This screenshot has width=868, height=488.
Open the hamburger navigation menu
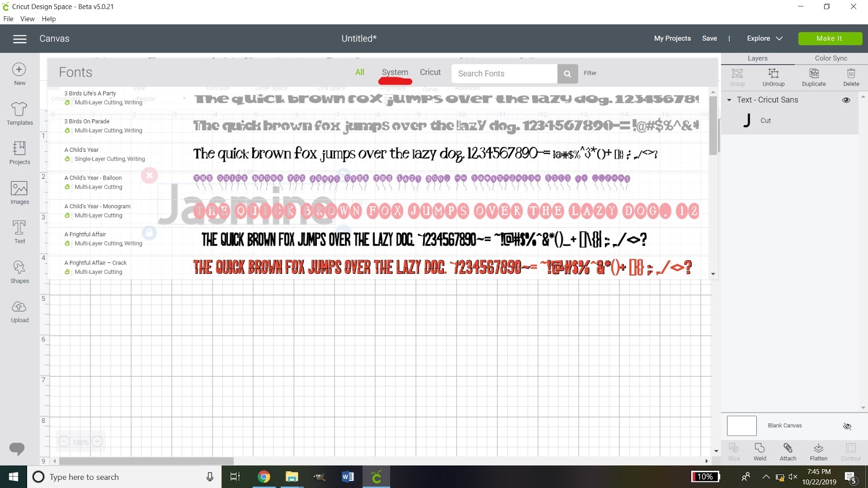[x=20, y=39]
